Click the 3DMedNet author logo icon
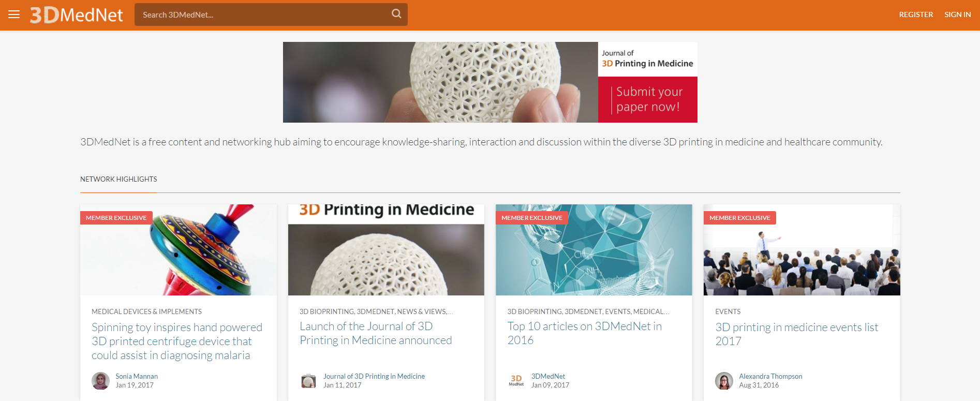The image size is (980, 401). tap(516, 381)
